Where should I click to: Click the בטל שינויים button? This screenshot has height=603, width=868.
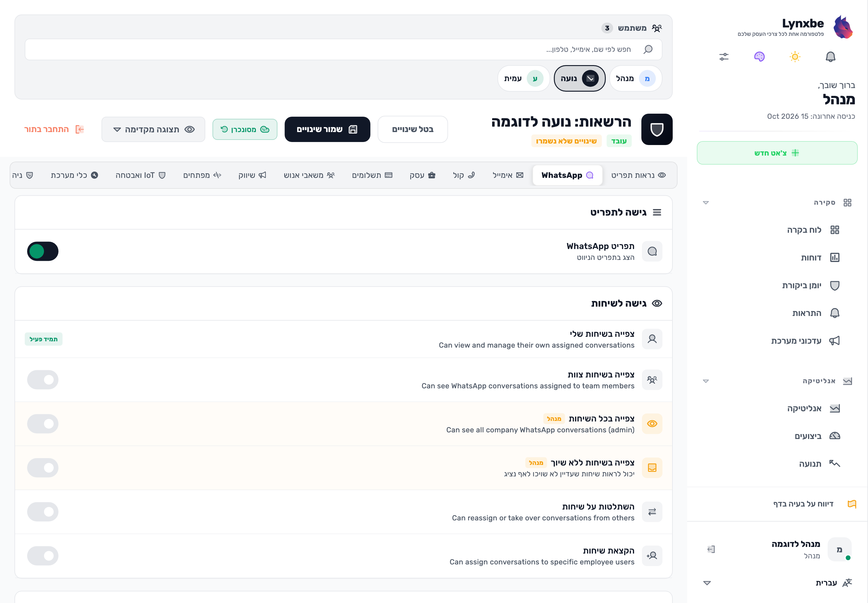(x=413, y=129)
